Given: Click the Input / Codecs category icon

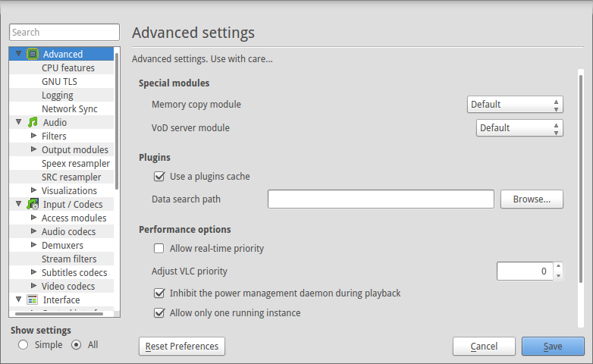Looking at the screenshot, I should [33, 204].
